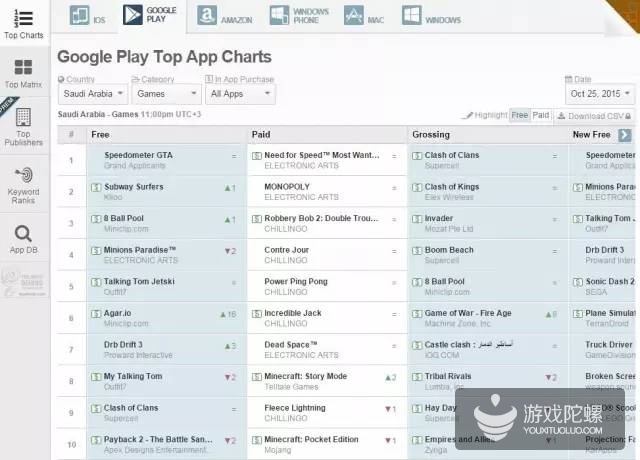Open Clash of Kings app link
640x460 pixels.
pyautogui.click(x=452, y=187)
